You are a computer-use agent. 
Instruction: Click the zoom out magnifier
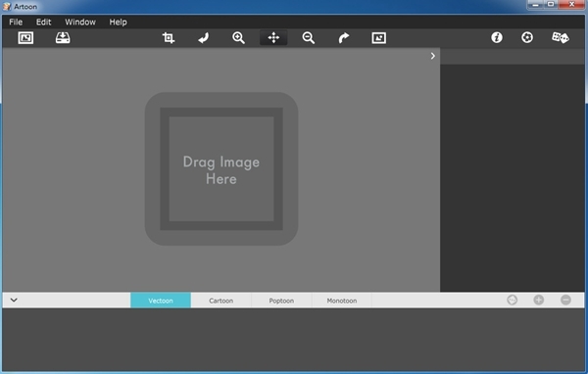point(309,38)
